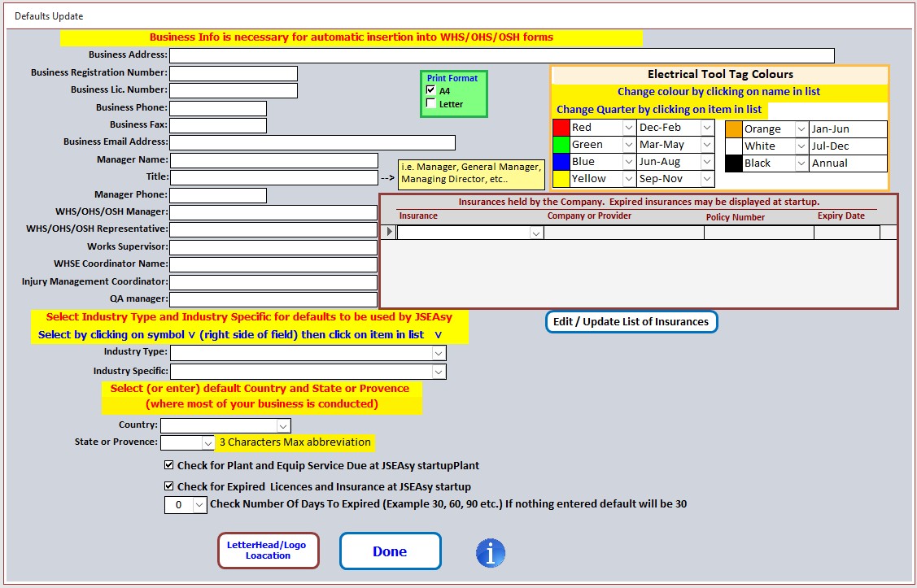Click the Jul-Dec quarter entry

pyautogui.click(x=848, y=146)
